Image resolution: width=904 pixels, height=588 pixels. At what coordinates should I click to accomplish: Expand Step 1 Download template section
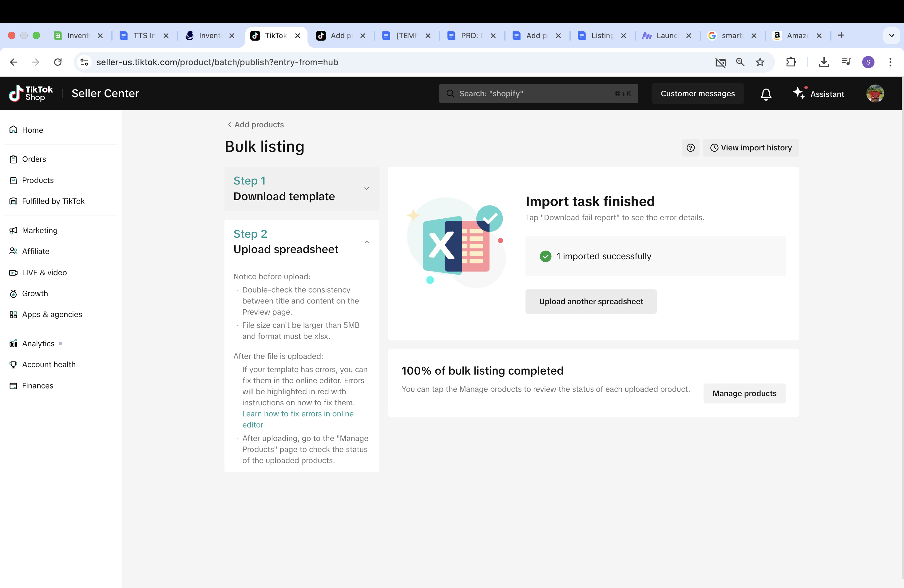point(366,189)
